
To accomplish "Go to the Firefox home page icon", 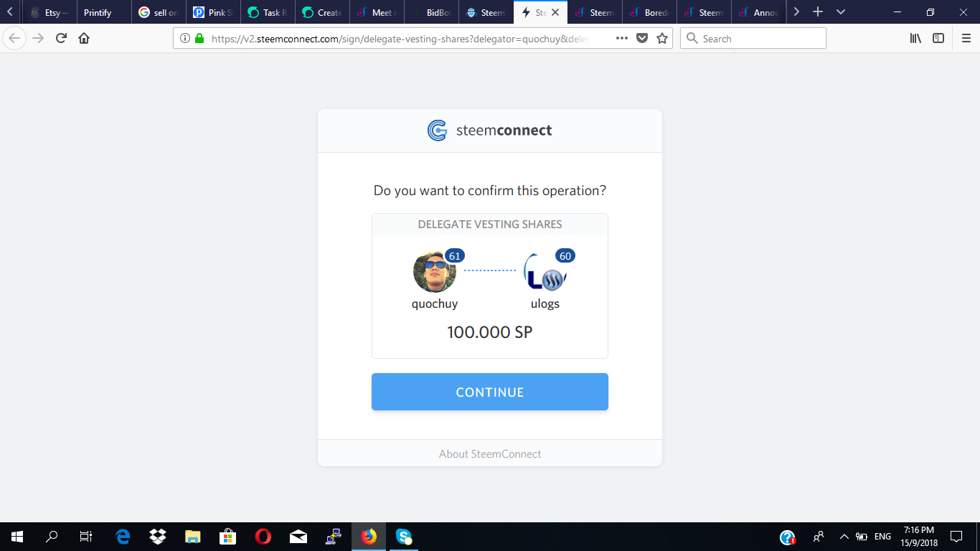I will point(84,39).
